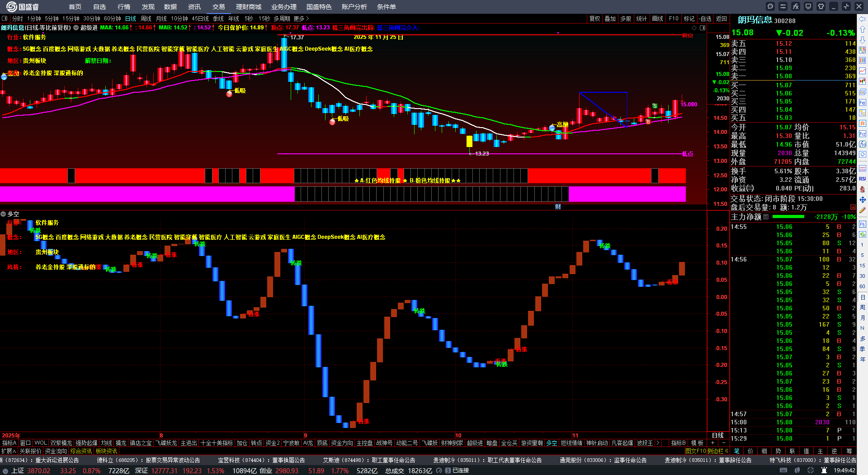
Task: Open the message chat icon in title bar
Action: [770, 6]
